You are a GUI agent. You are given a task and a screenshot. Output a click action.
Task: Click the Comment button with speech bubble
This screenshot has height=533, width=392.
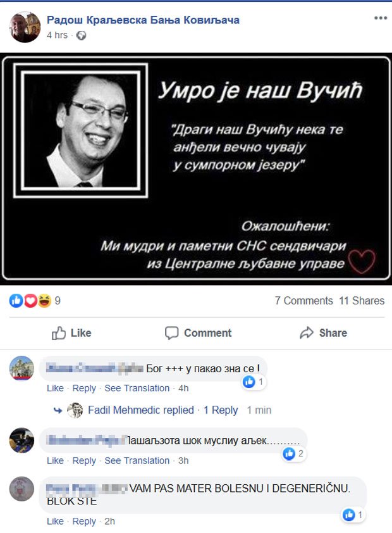[x=198, y=333]
